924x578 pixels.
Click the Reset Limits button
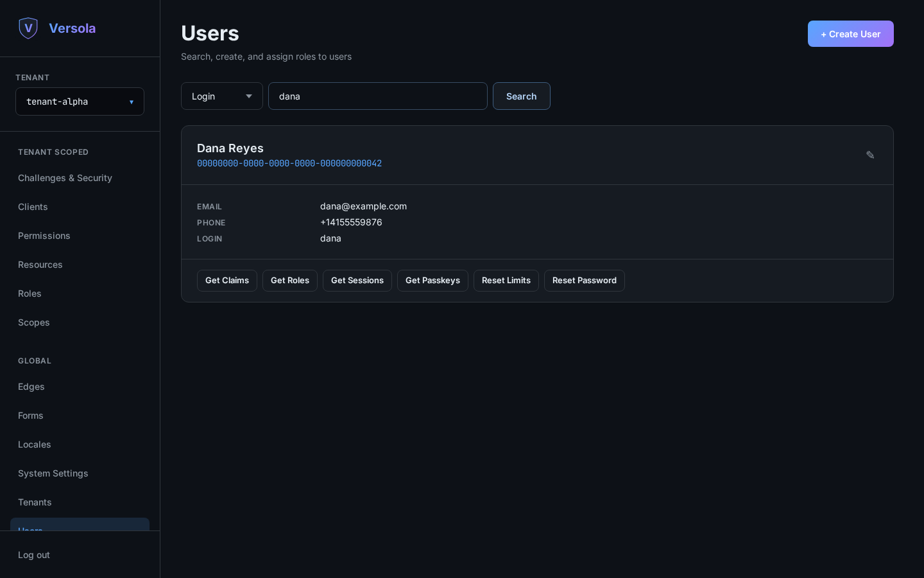(506, 281)
